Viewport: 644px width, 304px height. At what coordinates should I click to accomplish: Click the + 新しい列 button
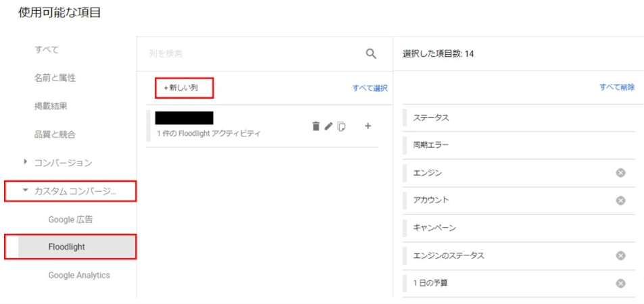pyautogui.click(x=184, y=88)
